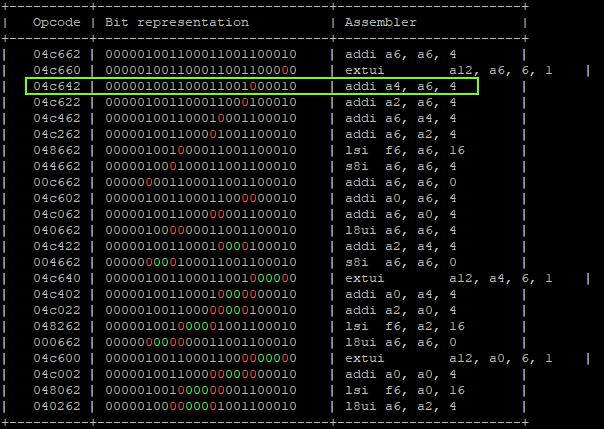604x429 pixels.
Task: Select the highlighted opcode 04c642
Action: 56,87
